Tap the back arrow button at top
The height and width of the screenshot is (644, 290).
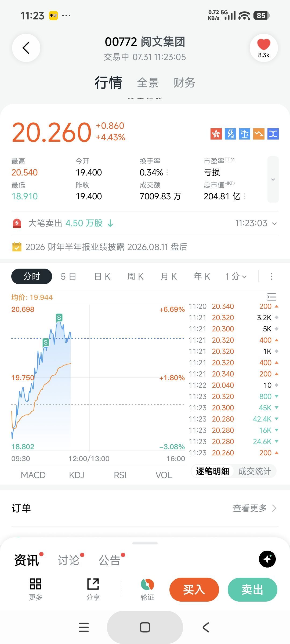click(x=26, y=48)
